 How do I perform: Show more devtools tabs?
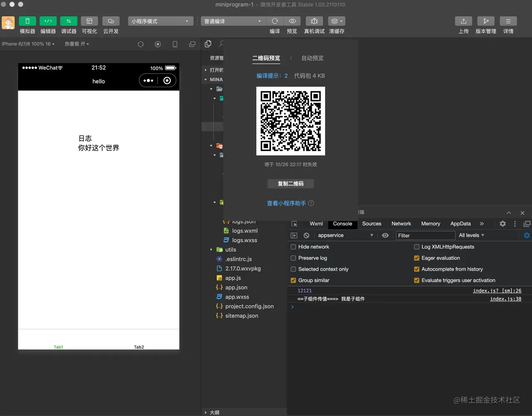tap(482, 224)
